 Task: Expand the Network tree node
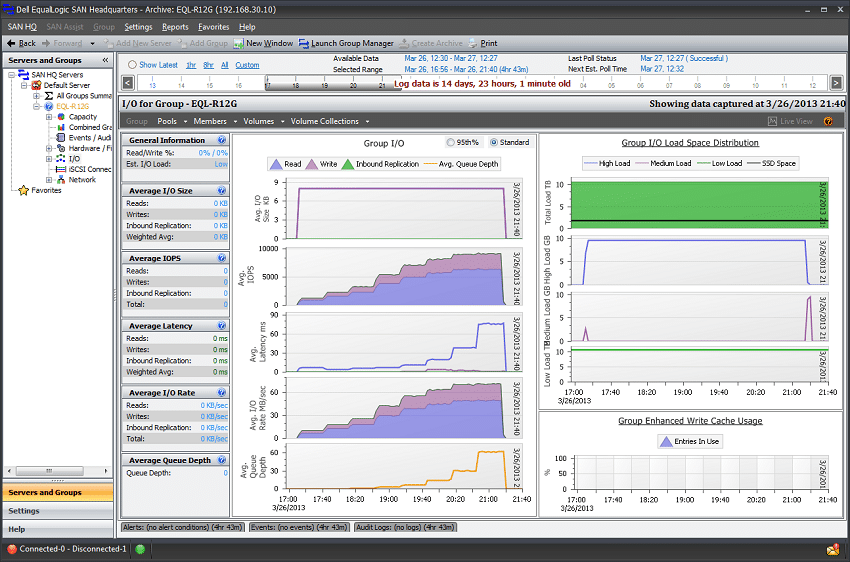click(x=49, y=179)
